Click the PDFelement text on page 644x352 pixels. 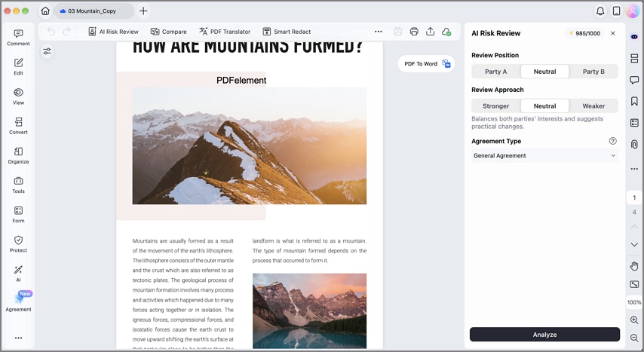[241, 81]
